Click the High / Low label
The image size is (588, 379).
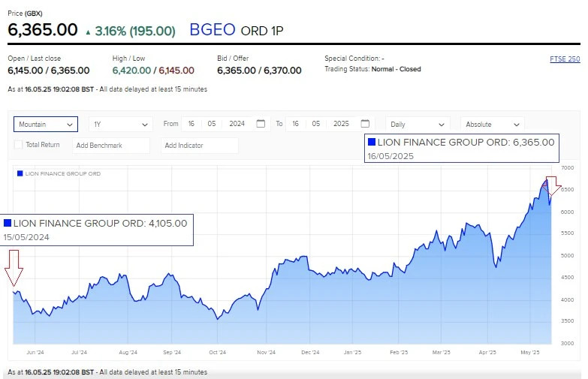click(128, 59)
